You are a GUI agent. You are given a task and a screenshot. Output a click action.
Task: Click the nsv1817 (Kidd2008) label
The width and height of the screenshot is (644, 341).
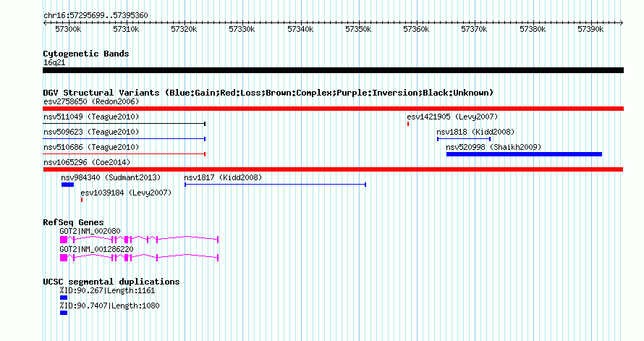pyautogui.click(x=223, y=177)
